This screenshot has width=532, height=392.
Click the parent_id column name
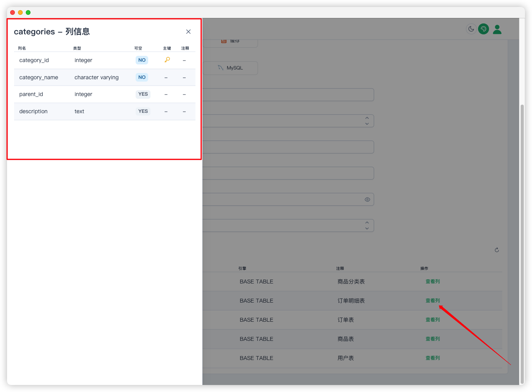click(x=31, y=94)
